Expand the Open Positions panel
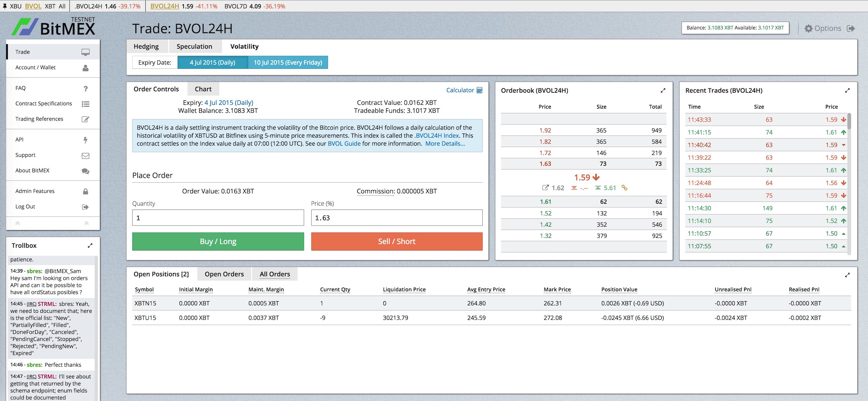The width and height of the screenshot is (868, 401). [847, 275]
